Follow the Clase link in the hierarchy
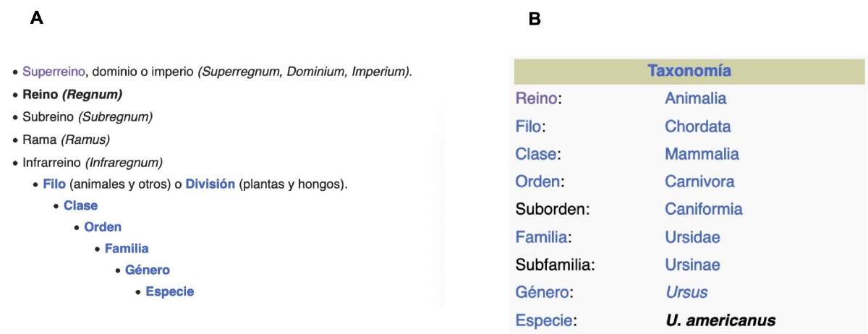This screenshot has height=334, width=868. (x=80, y=205)
